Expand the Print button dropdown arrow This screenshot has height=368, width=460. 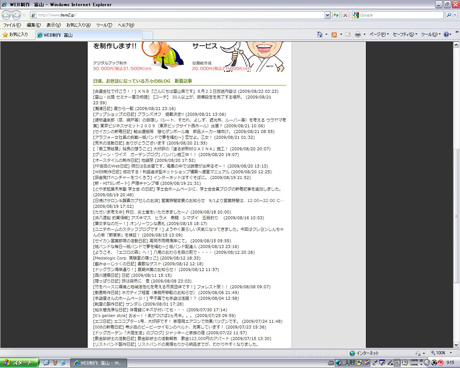[x=364, y=34]
